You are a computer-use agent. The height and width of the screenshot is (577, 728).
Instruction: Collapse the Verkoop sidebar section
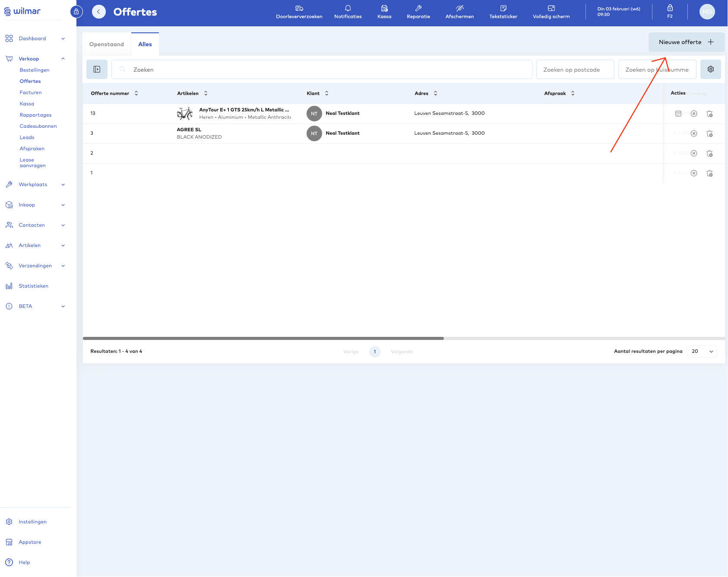click(63, 59)
